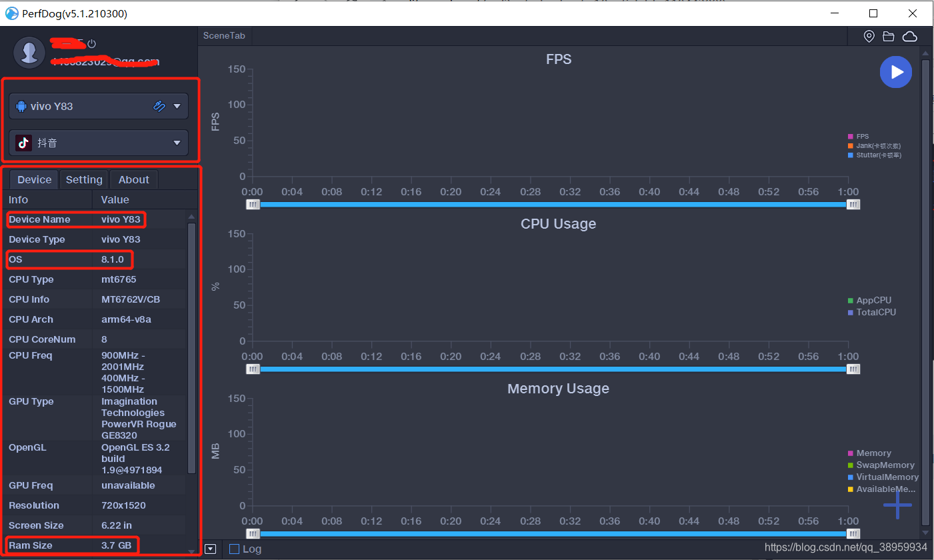934x560 pixels.
Task: Select the CPU Info value MT6762V/CB
Action: click(x=131, y=299)
